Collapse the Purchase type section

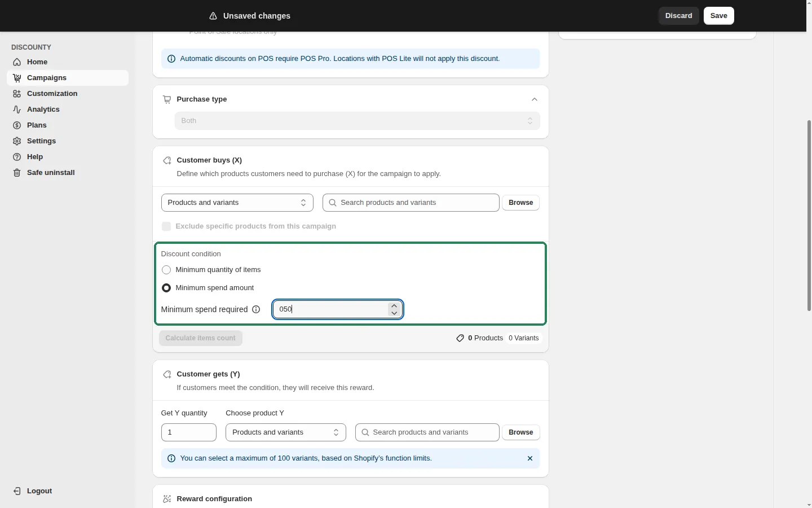(x=534, y=99)
